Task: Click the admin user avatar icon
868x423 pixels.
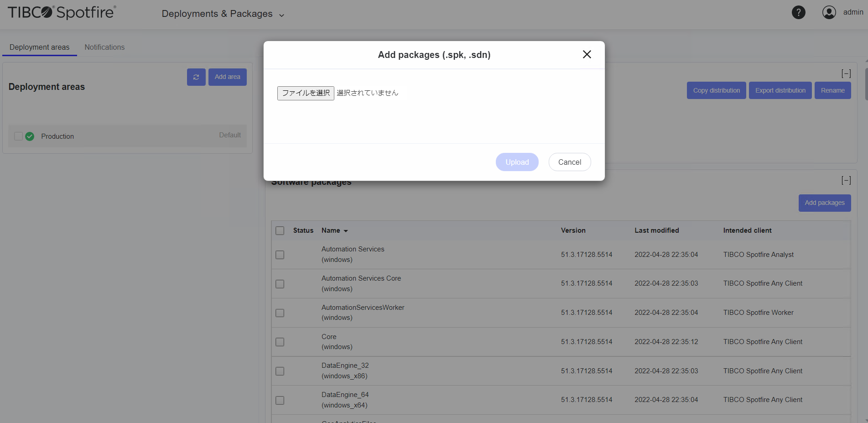Action: (x=829, y=12)
